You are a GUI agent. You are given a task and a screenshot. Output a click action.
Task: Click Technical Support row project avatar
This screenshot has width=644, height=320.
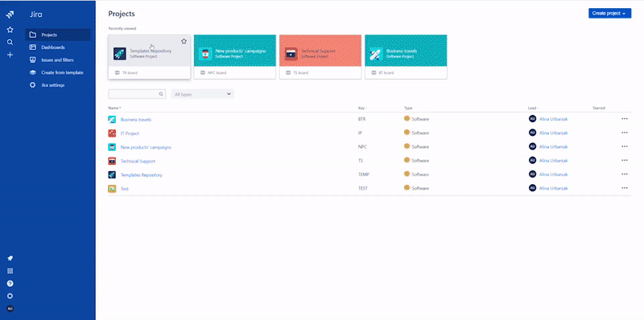(112, 161)
